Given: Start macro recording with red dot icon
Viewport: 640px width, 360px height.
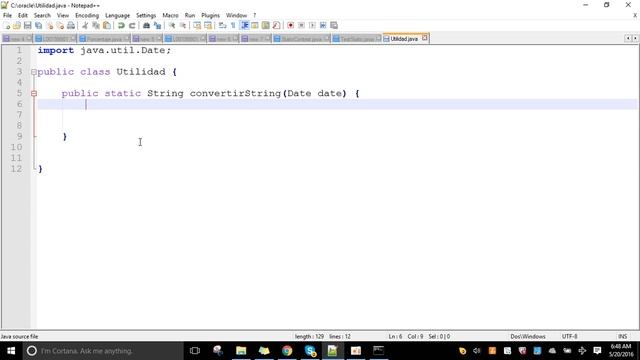Looking at the screenshot, I should (x=291, y=25).
